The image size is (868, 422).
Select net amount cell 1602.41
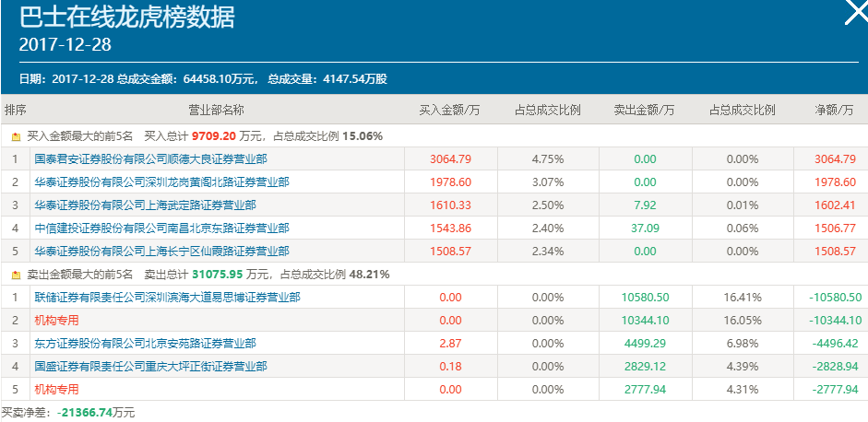pos(835,205)
